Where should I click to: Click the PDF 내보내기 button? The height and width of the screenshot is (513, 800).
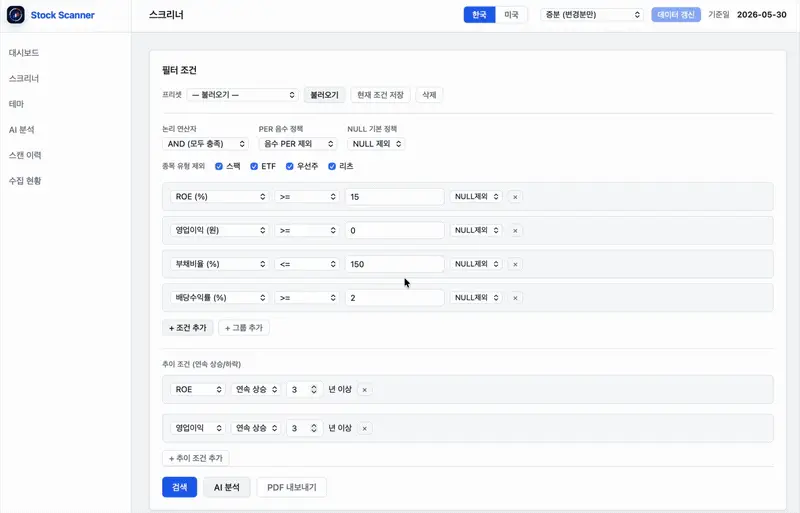292,487
